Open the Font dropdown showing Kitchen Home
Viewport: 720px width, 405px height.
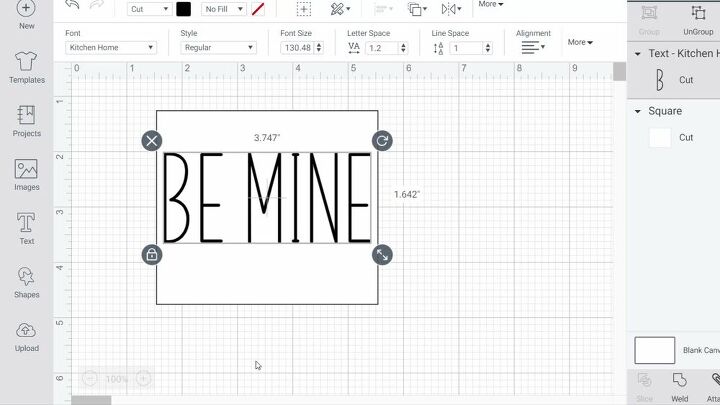pos(111,48)
